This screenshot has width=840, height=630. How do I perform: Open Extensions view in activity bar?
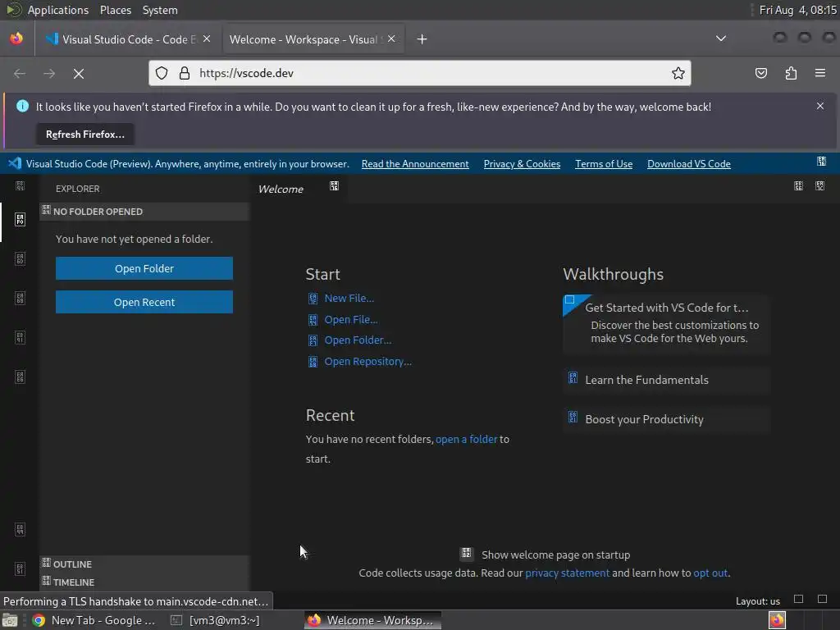[20, 377]
